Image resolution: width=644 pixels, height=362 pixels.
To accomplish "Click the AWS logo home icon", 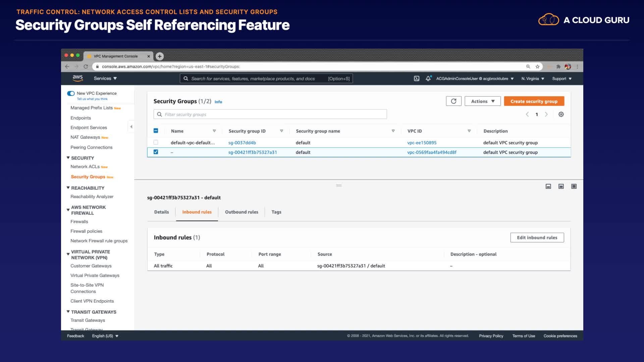I will click(77, 78).
